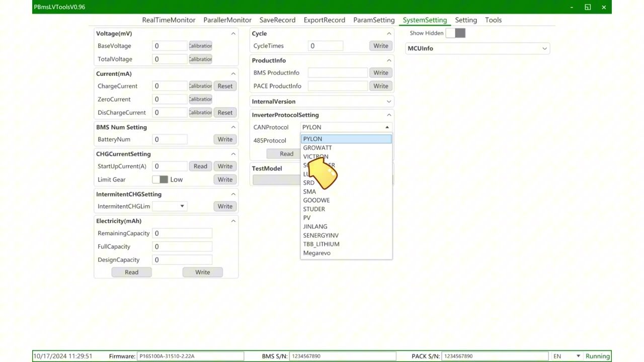Screen dimensions: 644x362
Task: Focus the CycleTimes input field
Action: (x=326, y=46)
